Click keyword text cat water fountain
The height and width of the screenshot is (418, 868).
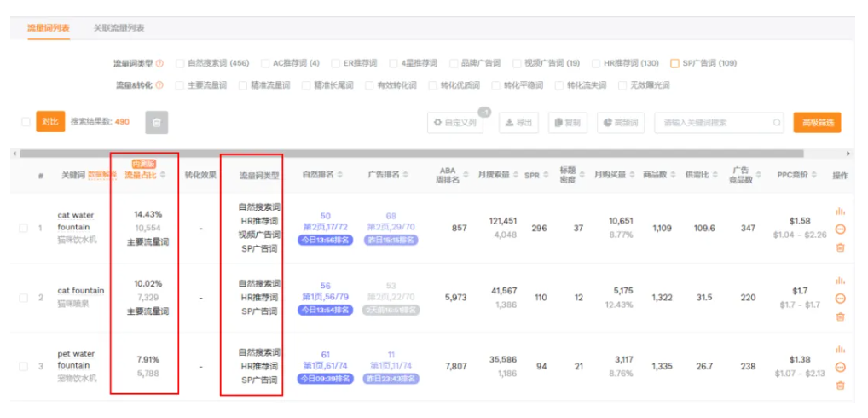pos(76,221)
